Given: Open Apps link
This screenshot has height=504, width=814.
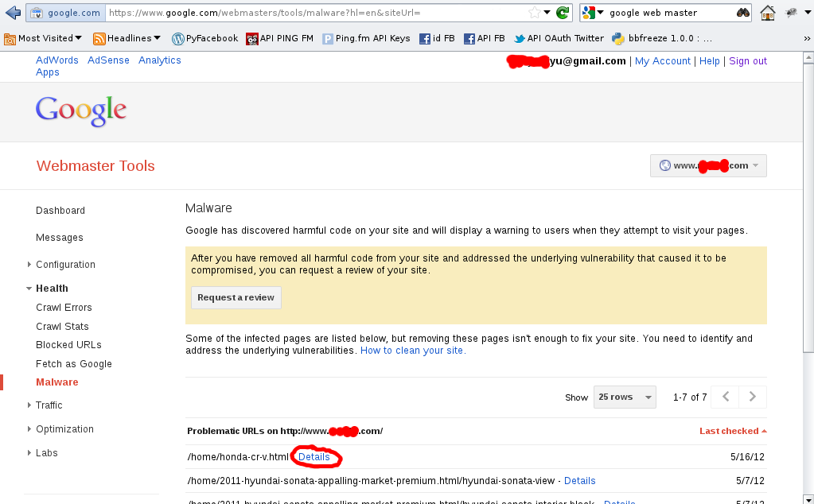Looking at the screenshot, I should click(x=47, y=72).
